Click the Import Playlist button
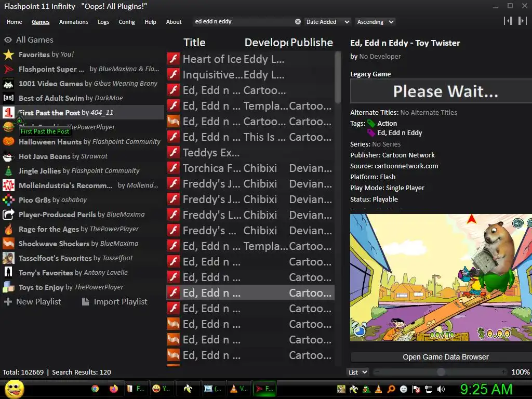Screen dimensions: 532x399 click(115, 302)
